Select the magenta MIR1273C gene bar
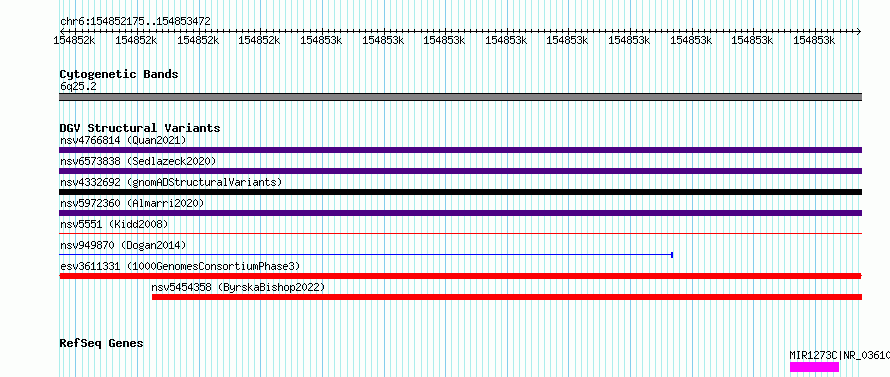Screen dimensions: 890x377 pyautogui.click(x=814, y=367)
